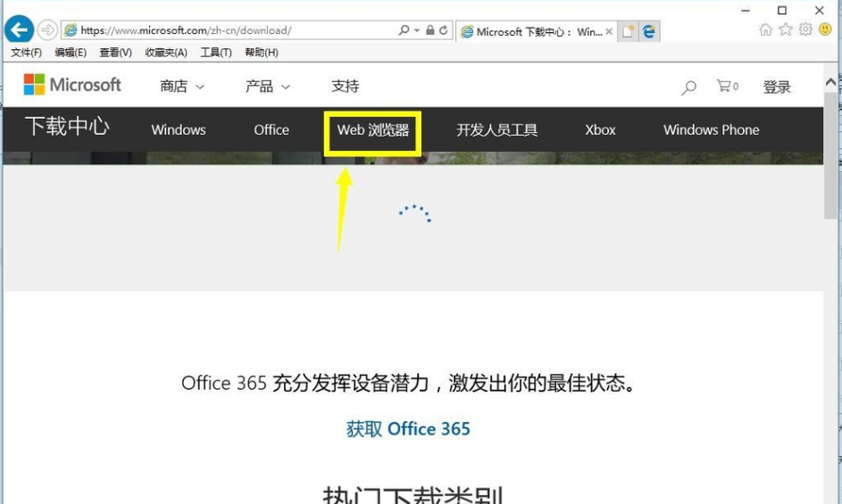The width and height of the screenshot is (842, 504).
Task: Open the 收藏夹(A) menu
Action: pos(166,53)
